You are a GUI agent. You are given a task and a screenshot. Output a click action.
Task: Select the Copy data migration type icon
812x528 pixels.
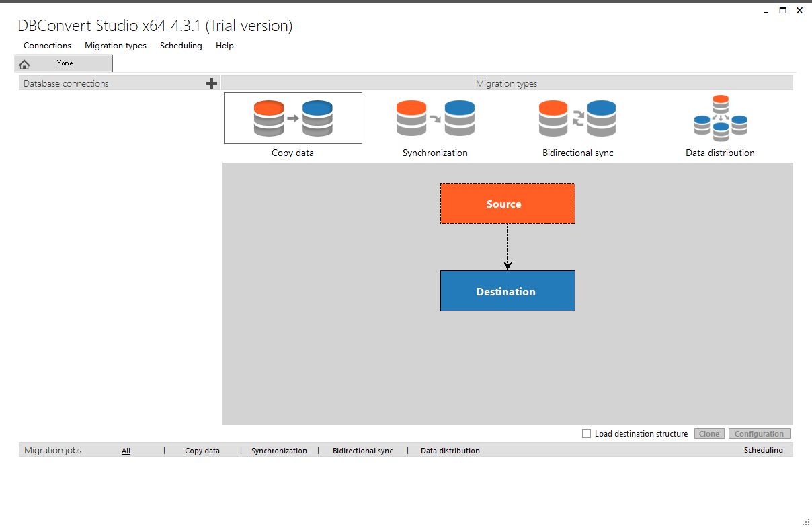293,118
